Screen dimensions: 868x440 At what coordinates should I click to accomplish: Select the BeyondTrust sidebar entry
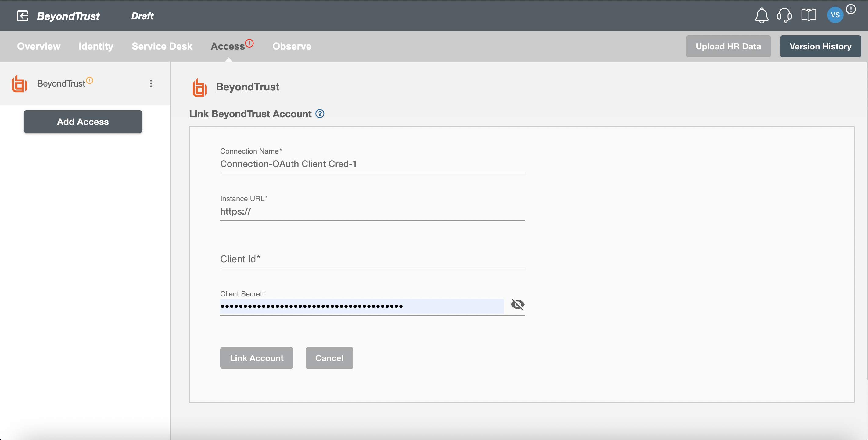pos(84,83)
